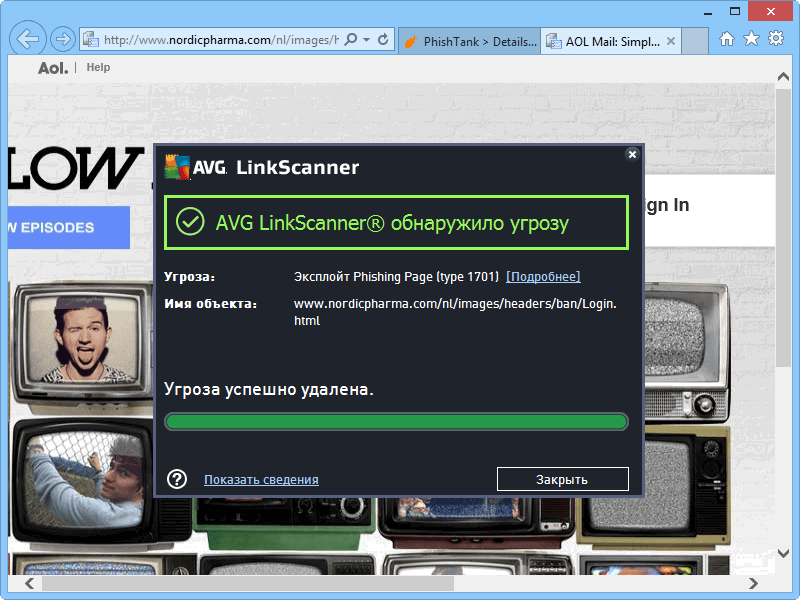This screenshot has width=800, height=600.
Task: Go back with the browser back arrow
Action: point(28,38)
